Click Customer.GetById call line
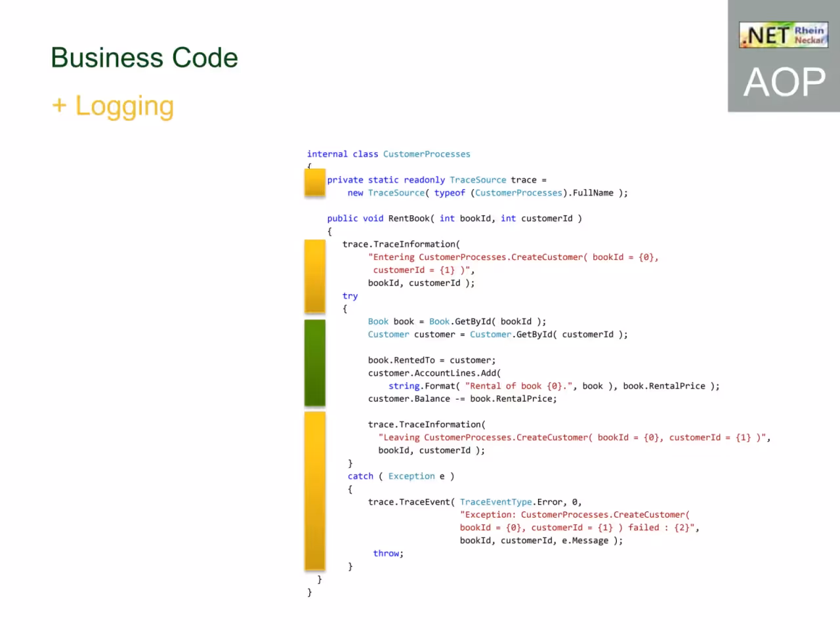The height and width of the screenshot is (630, 840). tap(497, 335)
